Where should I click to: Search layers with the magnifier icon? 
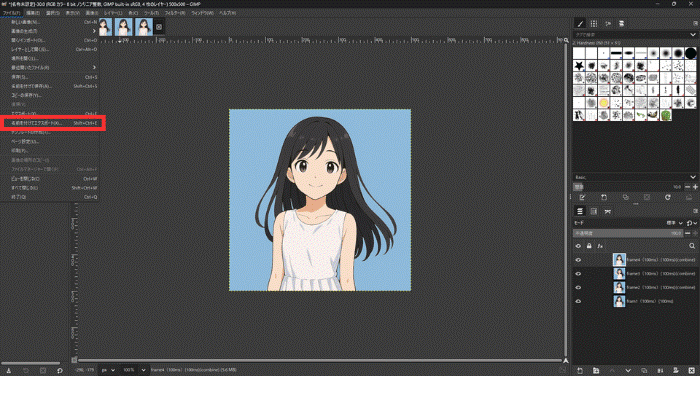coord(692,246)
